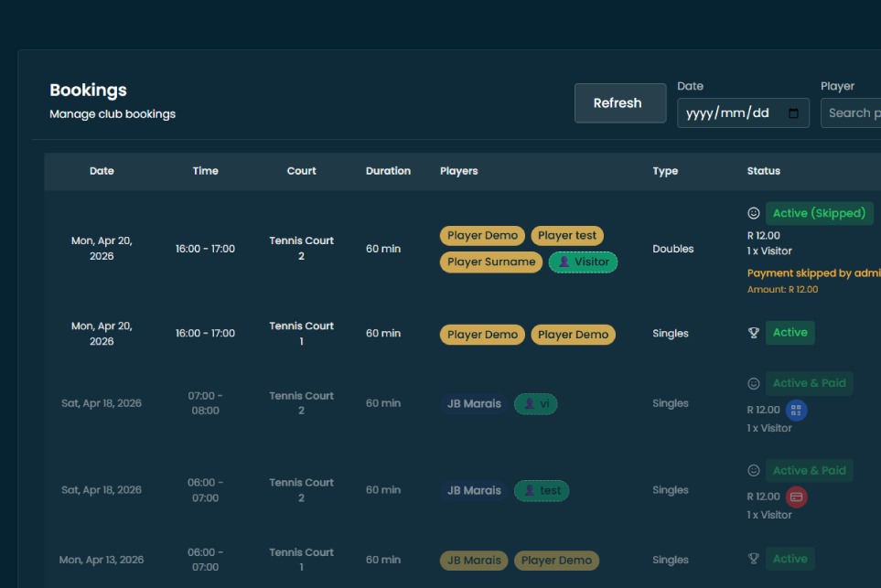Click the 'vi' visitor tag
The image size is (881, 588).
click(535, 403)
